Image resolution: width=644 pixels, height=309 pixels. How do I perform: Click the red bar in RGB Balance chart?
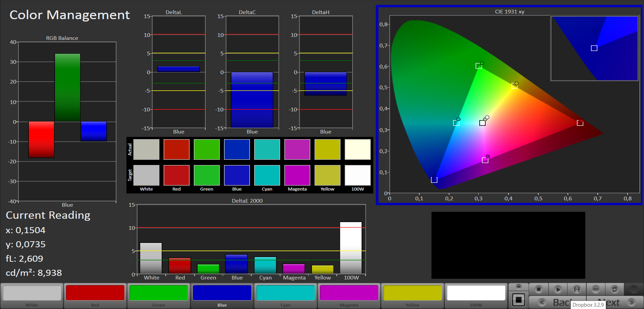41,140
